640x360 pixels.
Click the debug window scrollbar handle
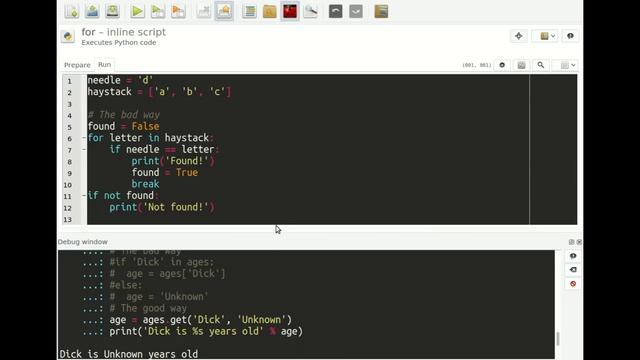coord(558,338)
